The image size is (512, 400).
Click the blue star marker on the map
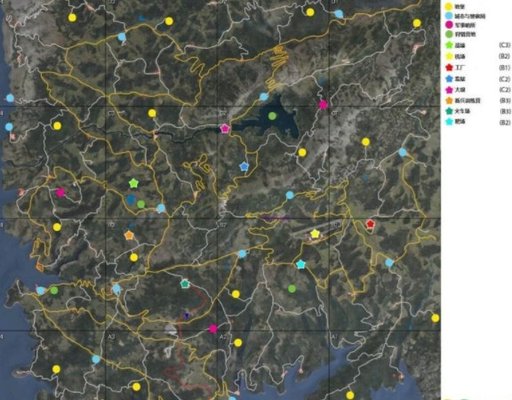[244, 166]
